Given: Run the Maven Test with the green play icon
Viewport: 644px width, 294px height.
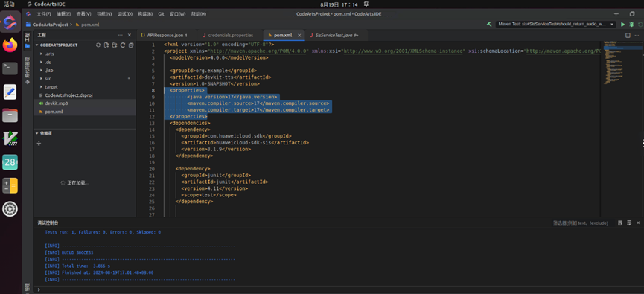Looking at the screenshot, I should (622, 25).
